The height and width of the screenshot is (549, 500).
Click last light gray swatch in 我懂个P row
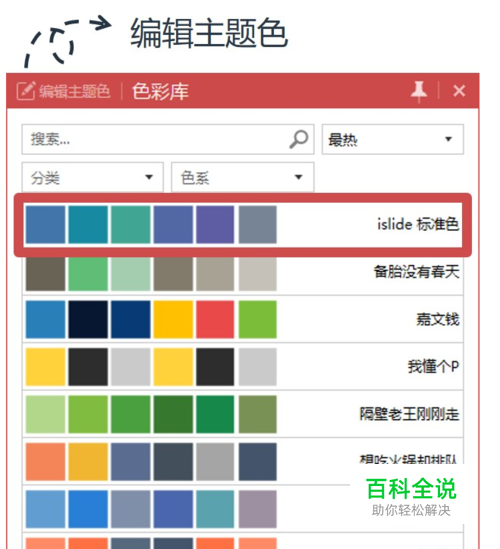(x=258, y=367)
